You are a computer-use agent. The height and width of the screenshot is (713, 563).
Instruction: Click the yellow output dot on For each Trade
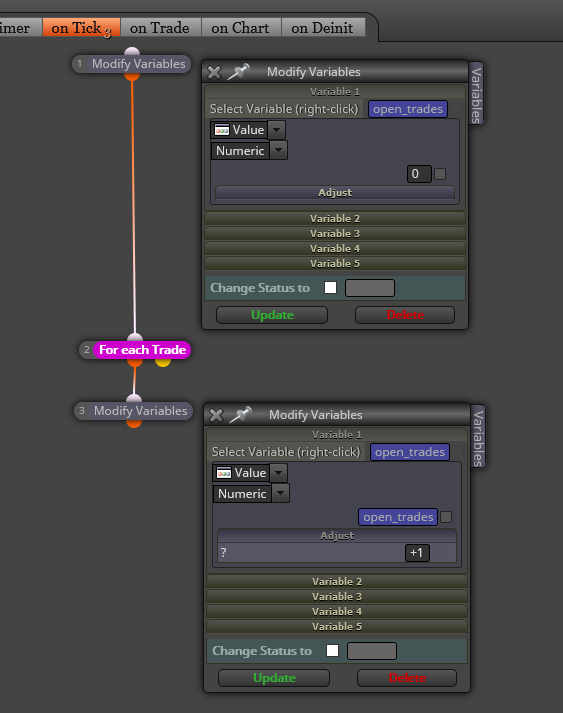click(163, 362)
